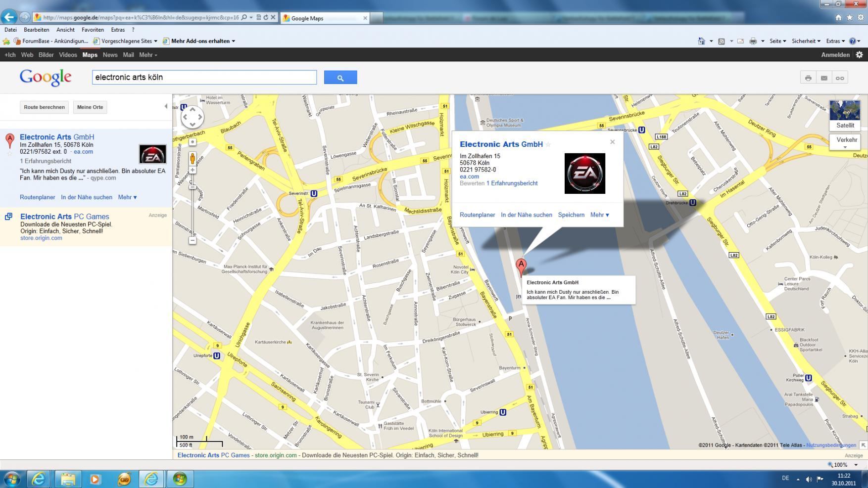Viewport: 868px width, 488px height.
Task: Open 1 Erfahrungsbericht in info window
Action: coord(512,183)
